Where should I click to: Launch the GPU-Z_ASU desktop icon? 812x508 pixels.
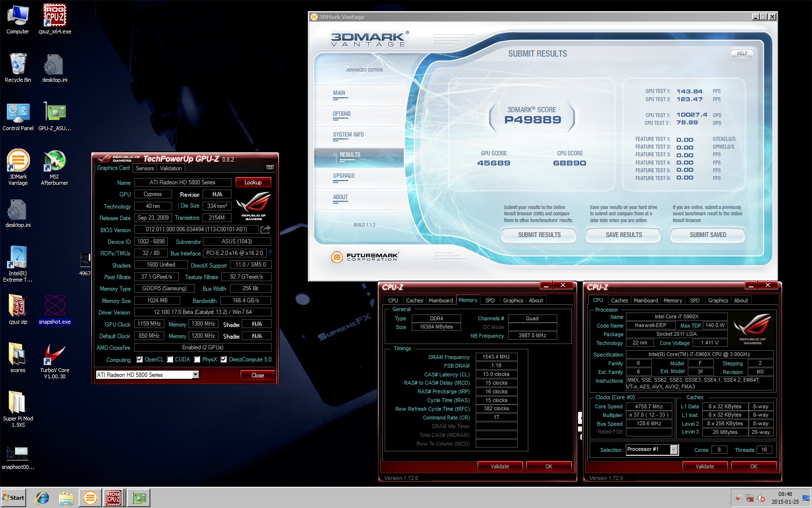55,116
